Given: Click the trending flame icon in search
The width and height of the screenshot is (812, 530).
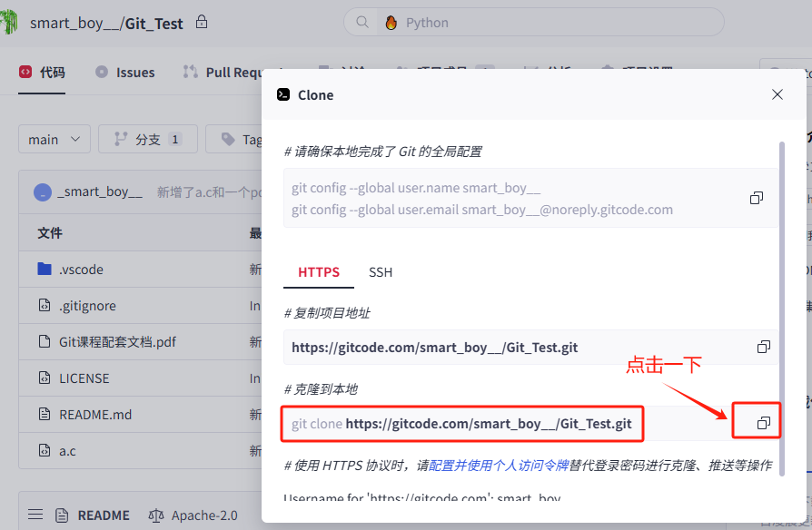Looking at the screenshot, I should coord(391,23).
